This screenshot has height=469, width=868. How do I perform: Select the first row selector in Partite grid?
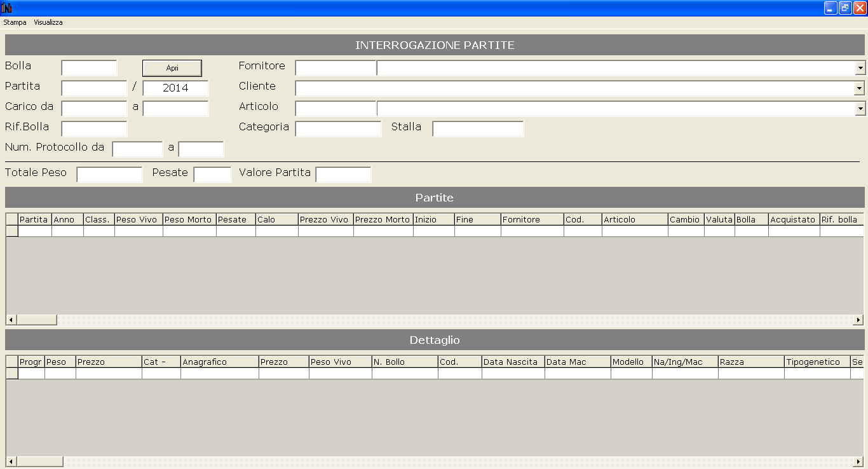pos(12,231)
